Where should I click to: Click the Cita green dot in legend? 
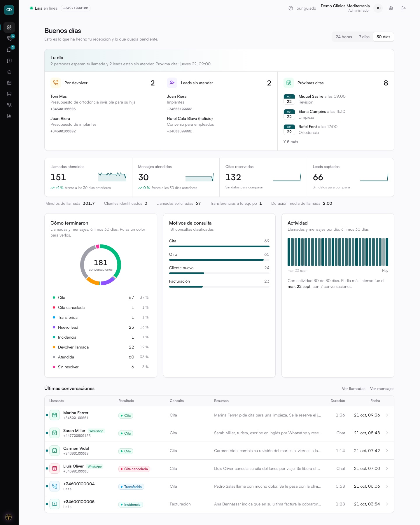point(54,297)
